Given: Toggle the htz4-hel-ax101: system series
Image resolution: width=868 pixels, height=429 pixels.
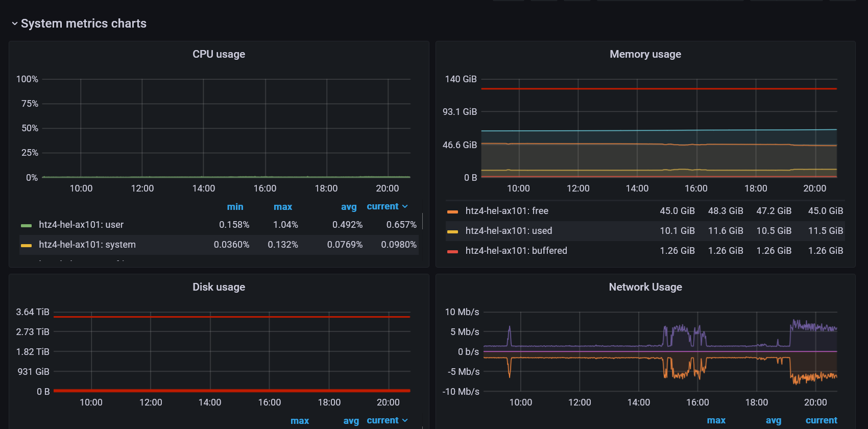Looking at the screenshot, I should [x=87, y=245].
